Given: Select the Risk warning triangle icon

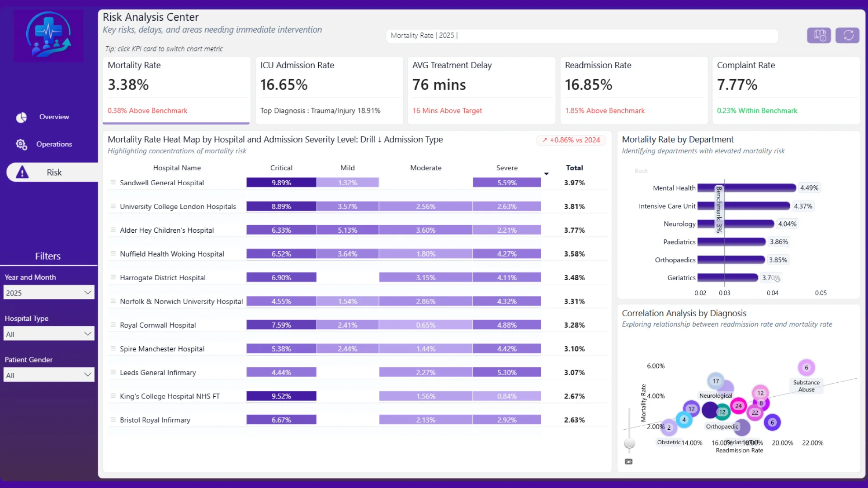Looking at the screenshot, I should coord(22,172).
